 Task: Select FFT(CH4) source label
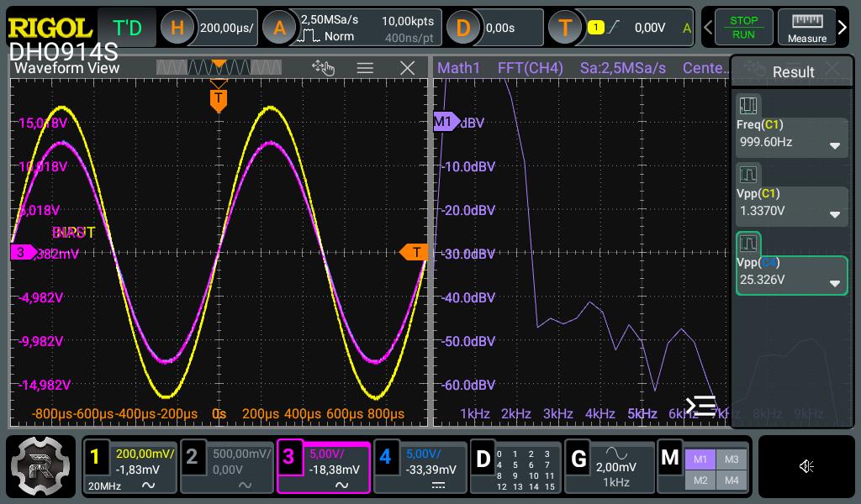click(x=530, y=68)
